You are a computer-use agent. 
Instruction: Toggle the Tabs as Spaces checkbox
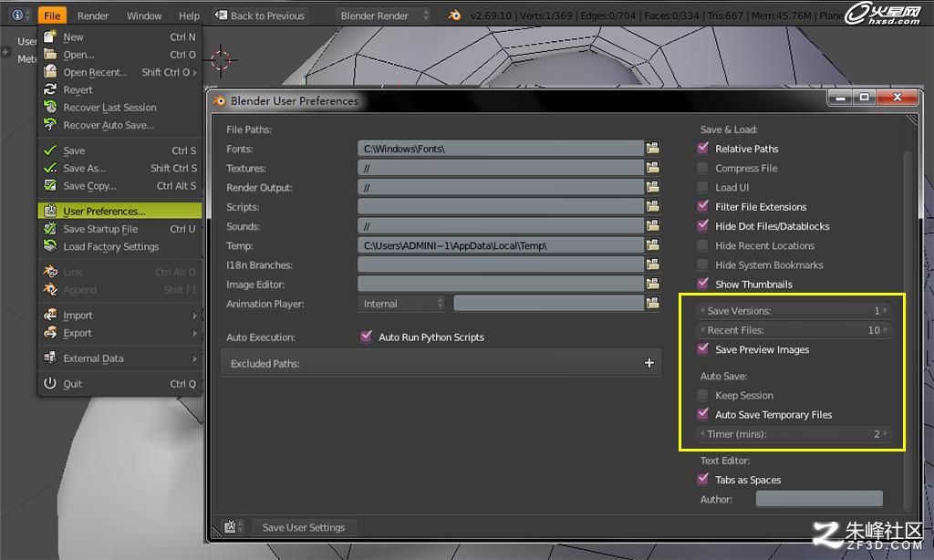pyautogui.click(x=703, y=479)
